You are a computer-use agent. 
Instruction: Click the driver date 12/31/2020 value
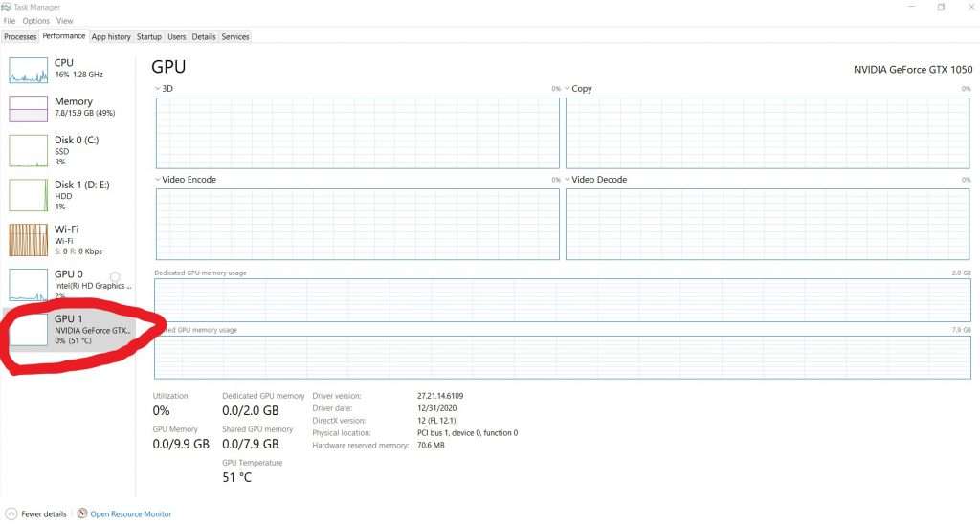436,408
